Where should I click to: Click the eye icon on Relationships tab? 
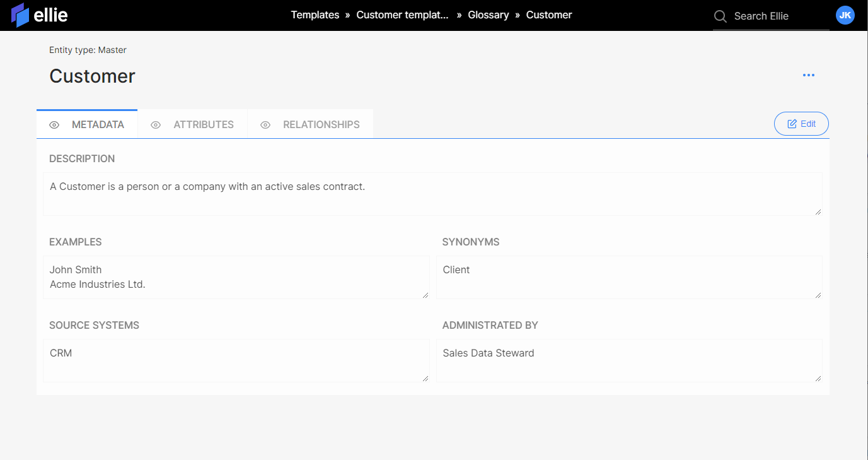point(265,125)
